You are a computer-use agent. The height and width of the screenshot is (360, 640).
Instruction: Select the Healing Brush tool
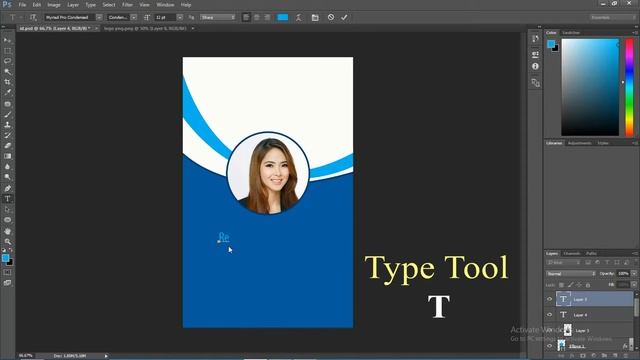coord(7,104)
